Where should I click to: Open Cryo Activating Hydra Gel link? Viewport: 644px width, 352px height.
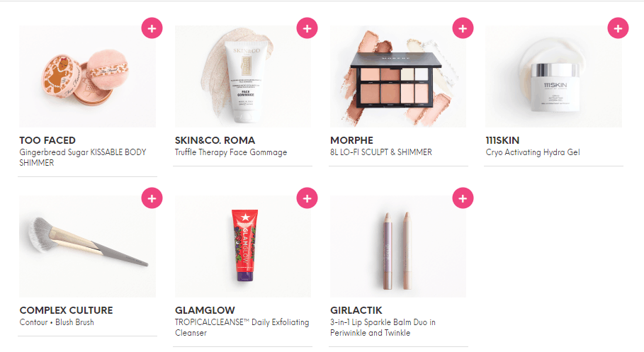[x=533, y=152]
